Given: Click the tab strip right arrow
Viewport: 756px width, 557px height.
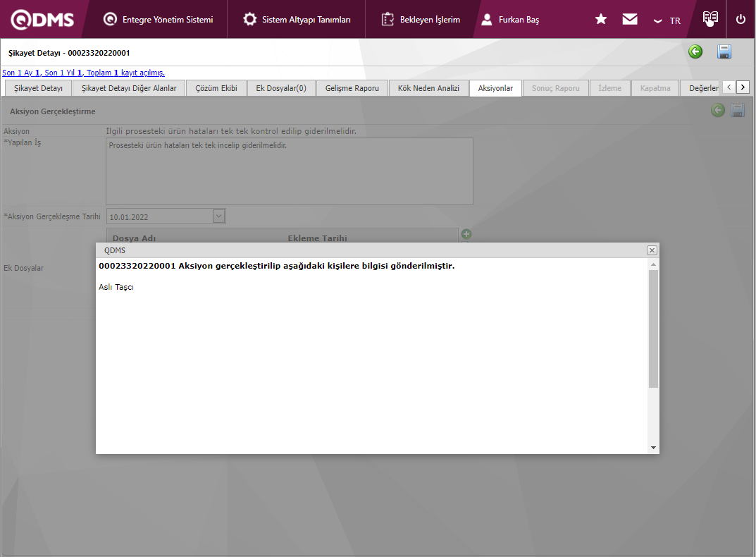Looking at the screenshot, I should pos(743,87).
